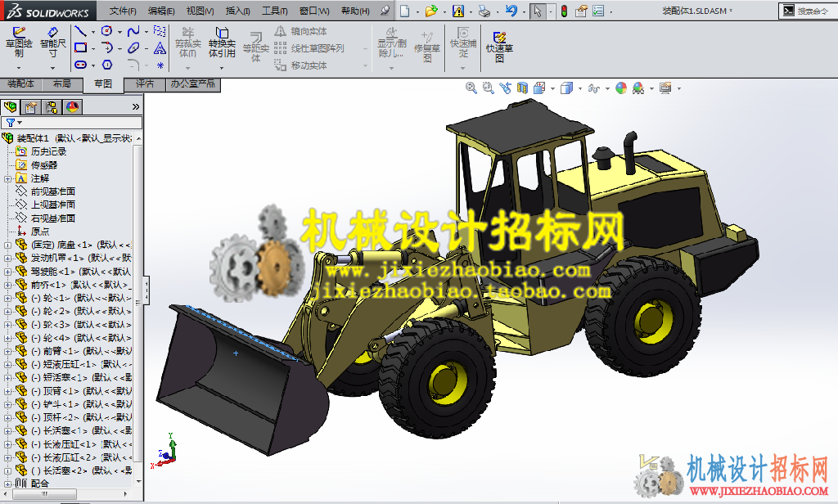Viewport: 838px width, 504px height.
Task: Expand the 发动机罩<1> component node
Action: pyautogui.click(x=7, y=259)
